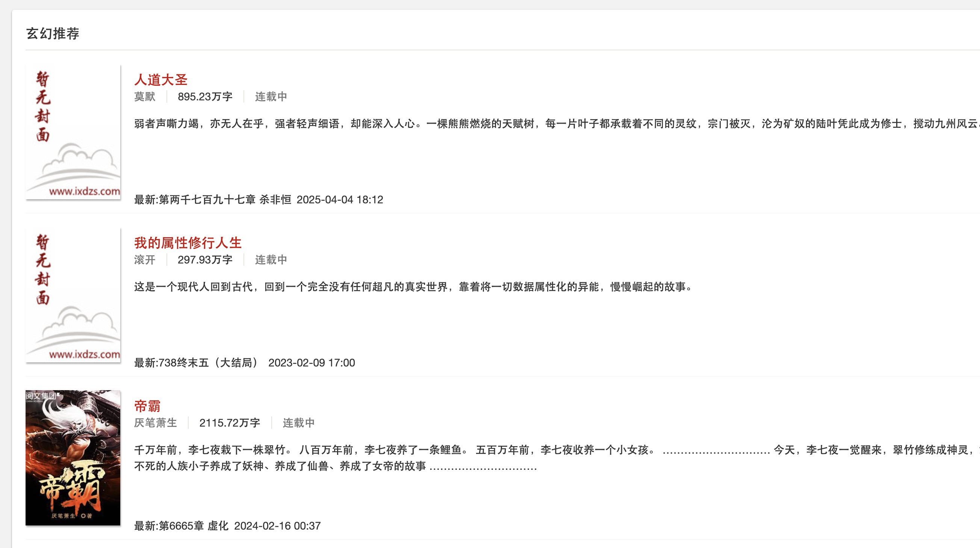Click author name 莫默
The width and height of the screenshot is (980, 548).
coord(145,97)
